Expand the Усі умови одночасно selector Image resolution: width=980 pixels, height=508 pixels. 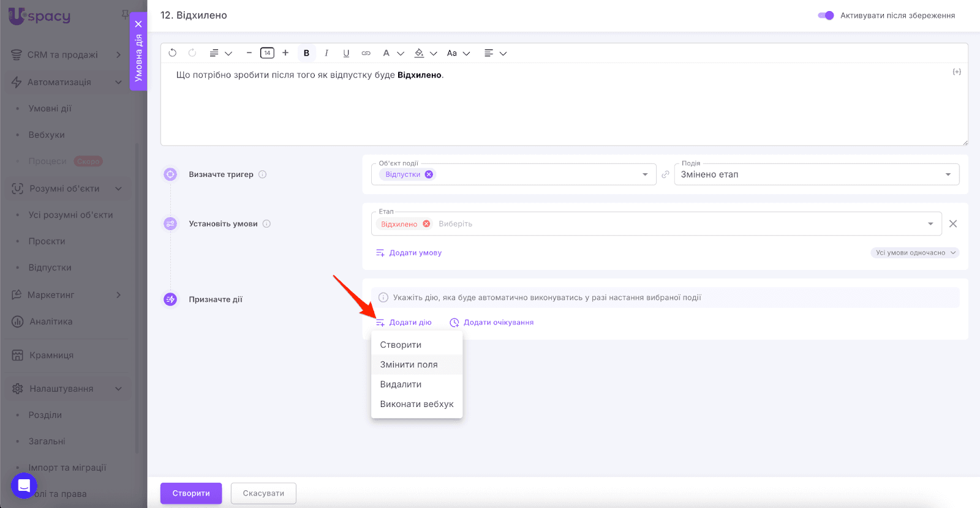914,253
